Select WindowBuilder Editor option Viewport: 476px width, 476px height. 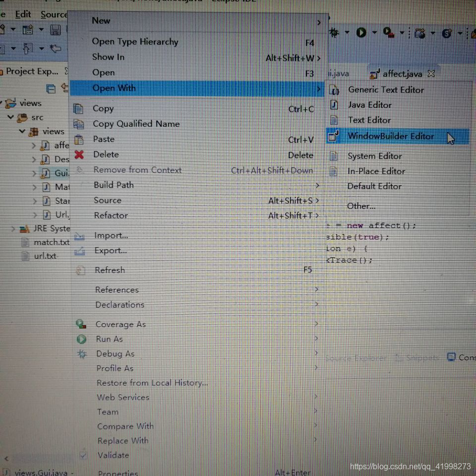pos(398,136)
